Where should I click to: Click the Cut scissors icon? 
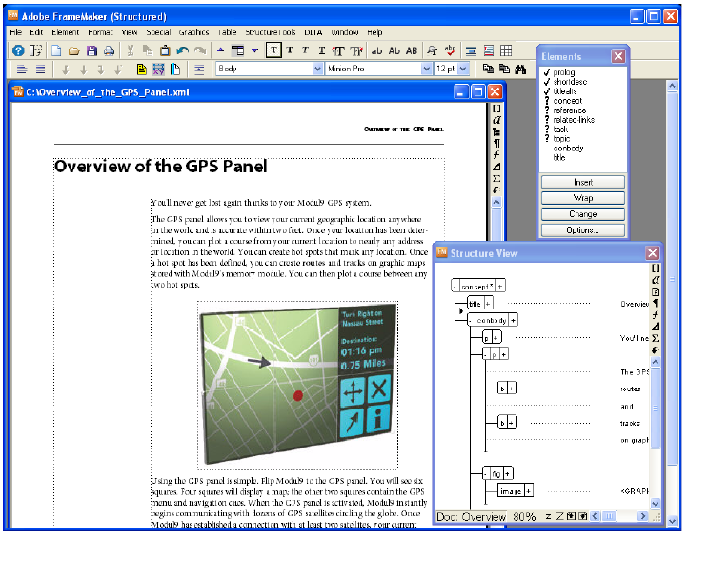(x=131, y=50)
